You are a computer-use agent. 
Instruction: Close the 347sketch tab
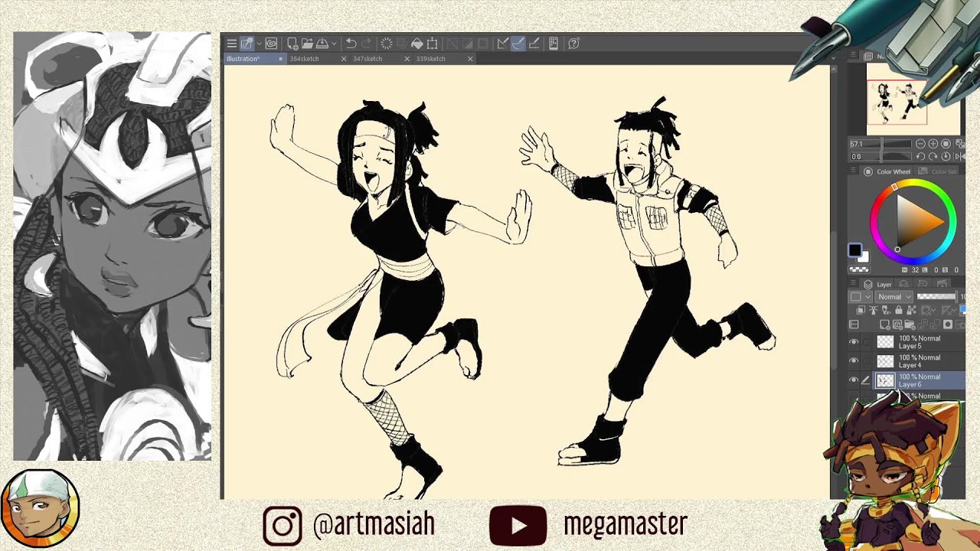pyautogui.click(x=407, y=59)
